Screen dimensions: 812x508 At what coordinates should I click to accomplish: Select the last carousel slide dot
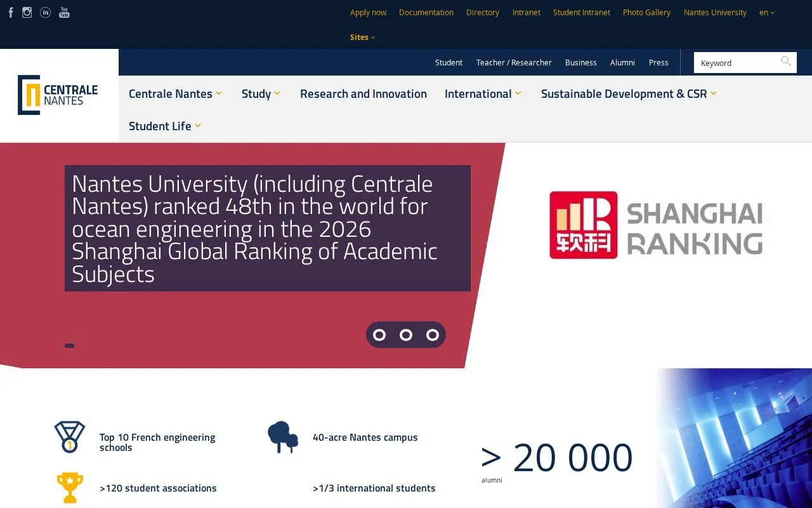click(x=433, y=335)
